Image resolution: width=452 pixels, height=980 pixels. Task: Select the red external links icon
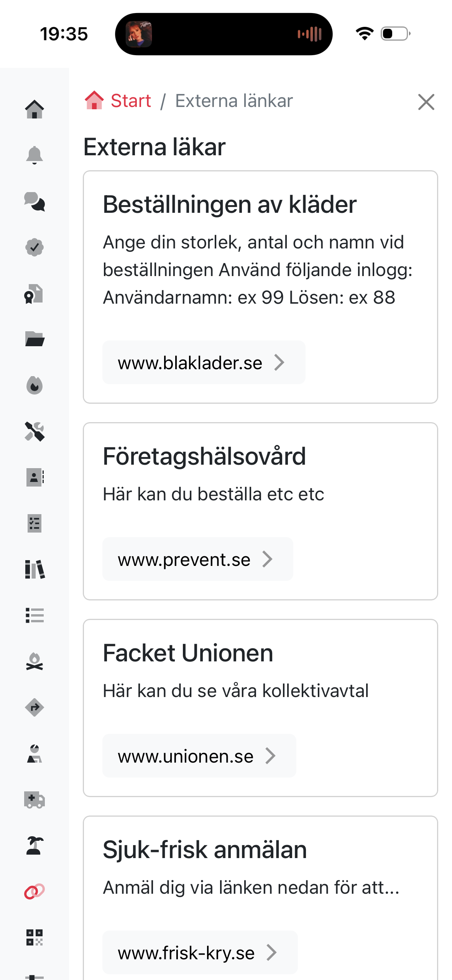click(x=35, y=891)
